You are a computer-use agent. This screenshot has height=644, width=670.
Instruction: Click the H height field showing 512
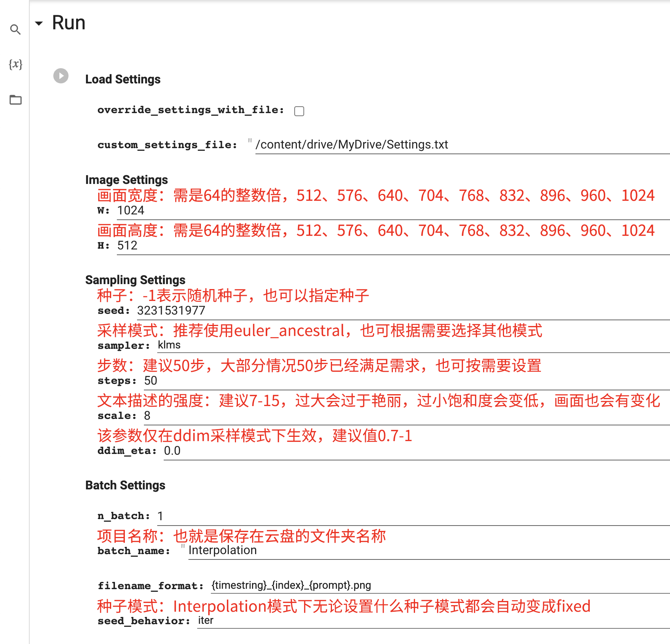(393, 246)
